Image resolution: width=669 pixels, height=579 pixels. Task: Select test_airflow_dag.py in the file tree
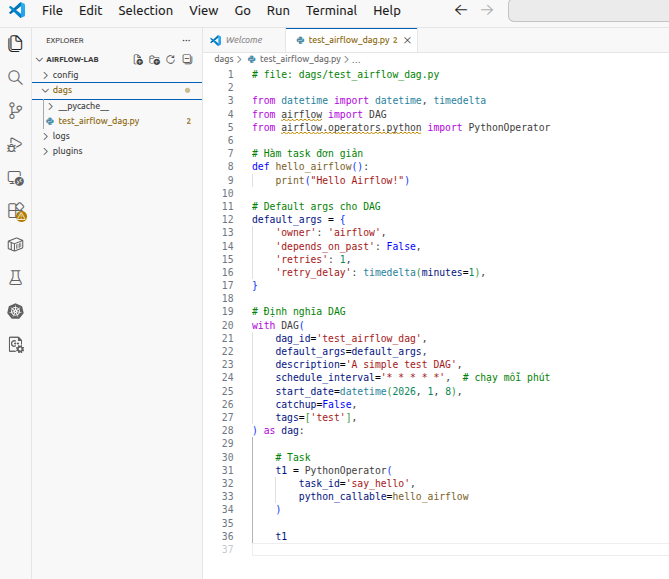pyautogui.click(x=98, y=121)
